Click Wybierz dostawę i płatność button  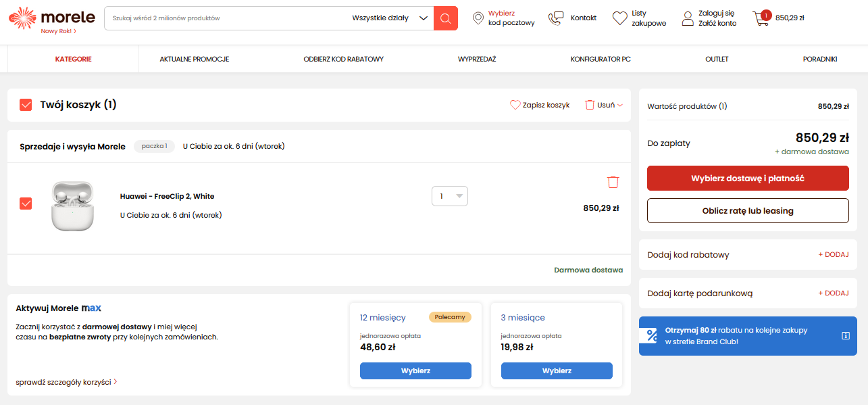point(748,178)
